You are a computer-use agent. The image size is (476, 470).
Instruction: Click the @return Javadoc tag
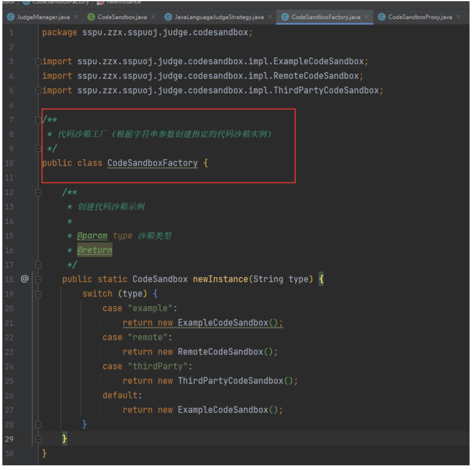(95, 250)
